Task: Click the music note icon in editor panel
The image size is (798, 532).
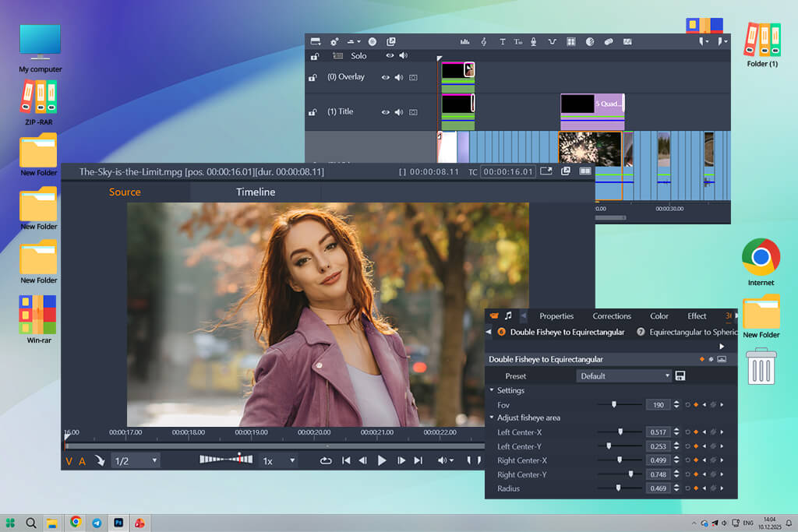Action: pos(508,315)
